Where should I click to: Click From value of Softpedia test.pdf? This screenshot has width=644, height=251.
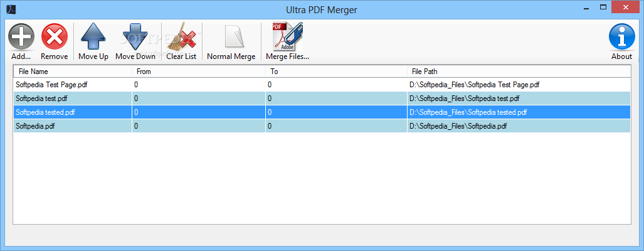tap(136, 99)
